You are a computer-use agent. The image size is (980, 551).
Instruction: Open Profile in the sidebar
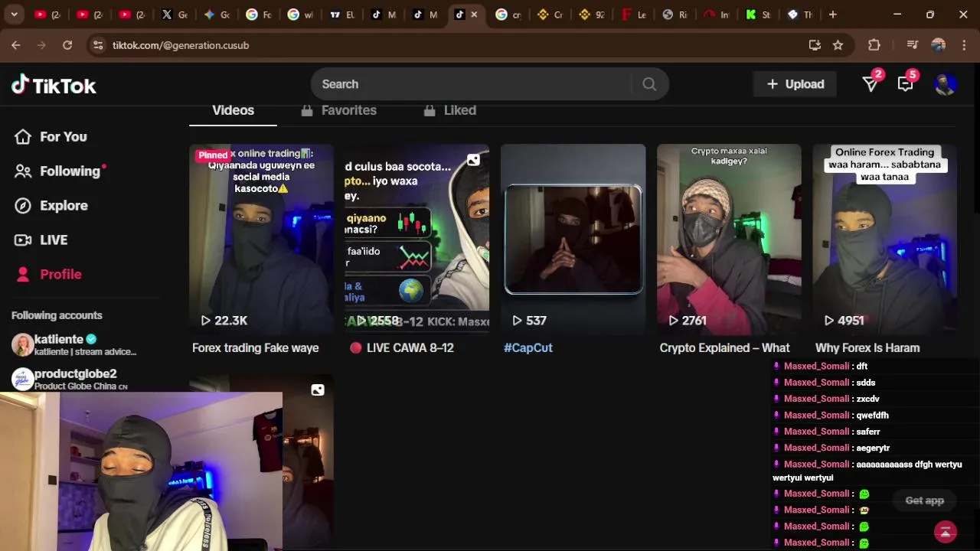point(48,275)
